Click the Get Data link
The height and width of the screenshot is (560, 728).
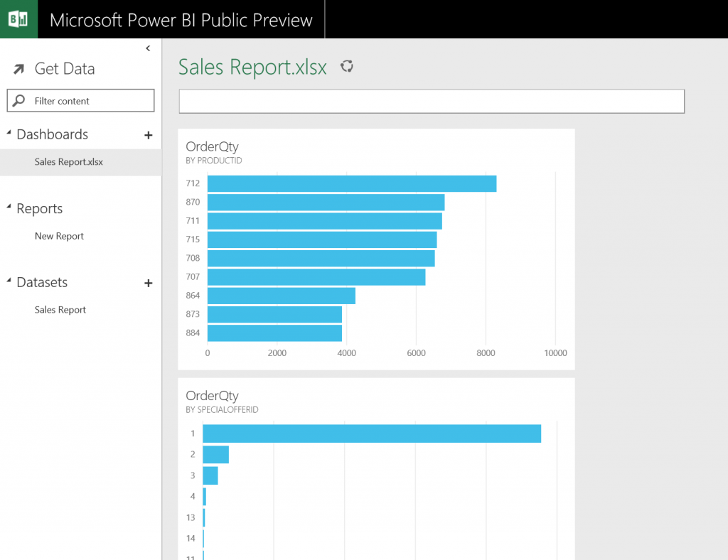pos(64,69)
